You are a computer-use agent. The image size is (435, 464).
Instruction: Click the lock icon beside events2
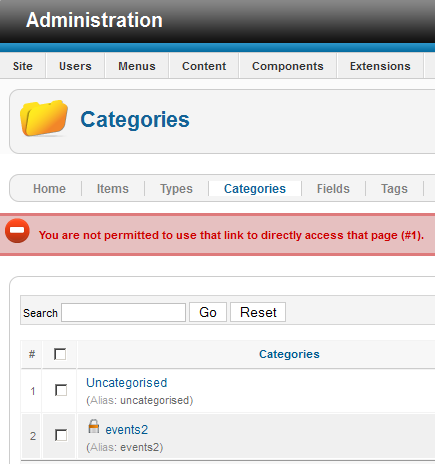(94, 426)
